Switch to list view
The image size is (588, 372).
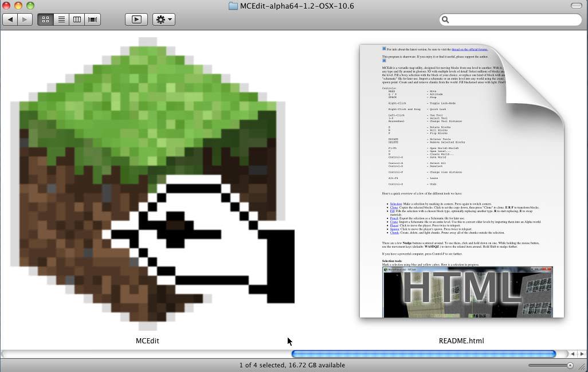pyautogui.click(x=61, y=19)
